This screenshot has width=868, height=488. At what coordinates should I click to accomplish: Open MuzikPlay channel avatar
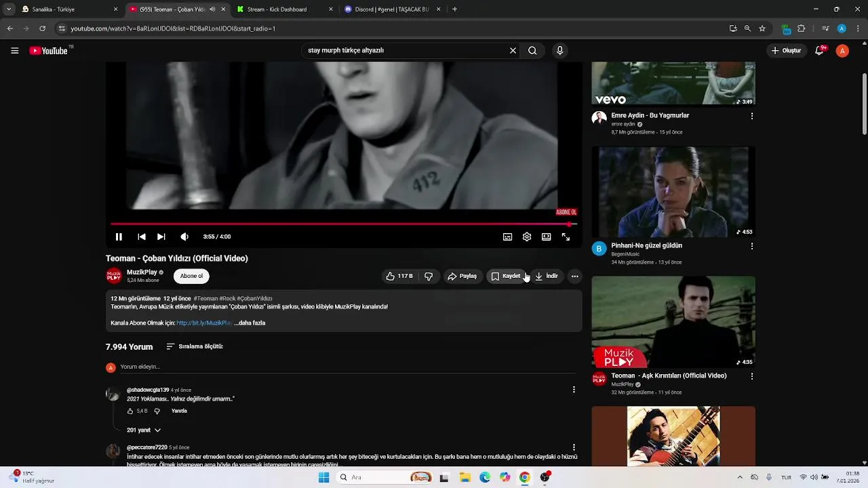114,276
